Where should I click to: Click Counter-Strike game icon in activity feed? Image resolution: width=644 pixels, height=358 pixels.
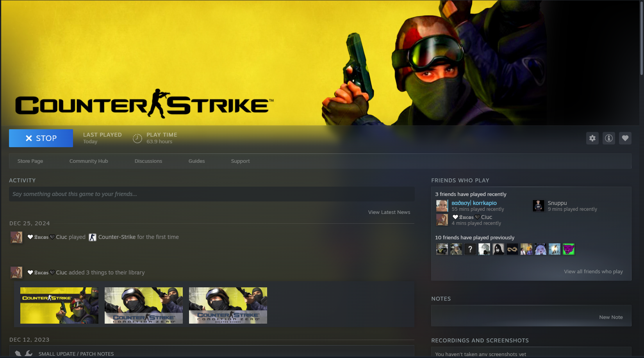coord(93,237)
